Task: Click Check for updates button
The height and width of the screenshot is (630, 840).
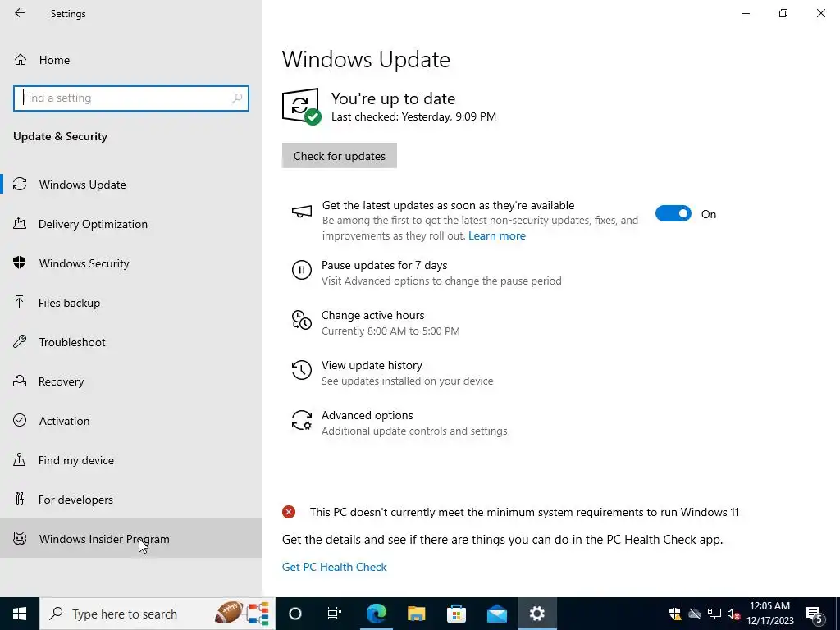Action: [x=340, y=155]
